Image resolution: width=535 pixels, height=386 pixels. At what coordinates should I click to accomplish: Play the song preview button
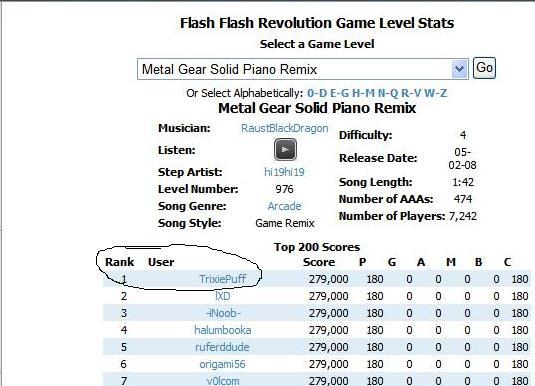pos(285,149)
